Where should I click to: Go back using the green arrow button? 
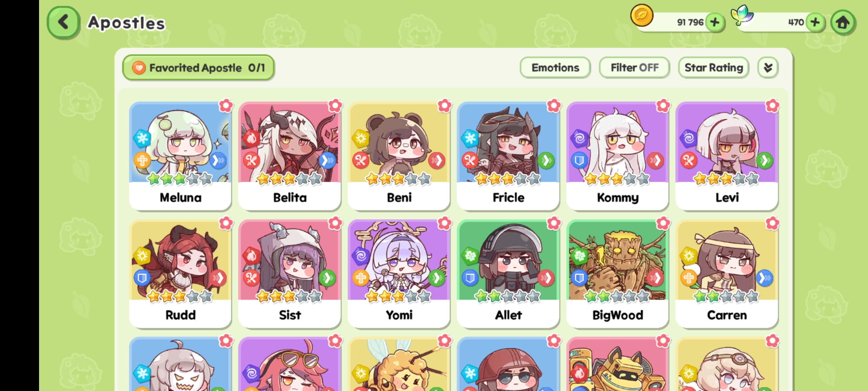(63, 22)
